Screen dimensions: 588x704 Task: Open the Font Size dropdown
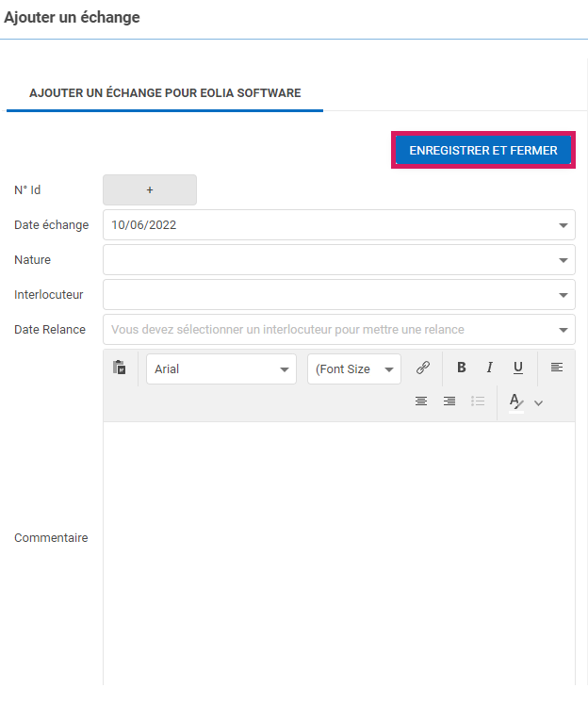(354, 369)
